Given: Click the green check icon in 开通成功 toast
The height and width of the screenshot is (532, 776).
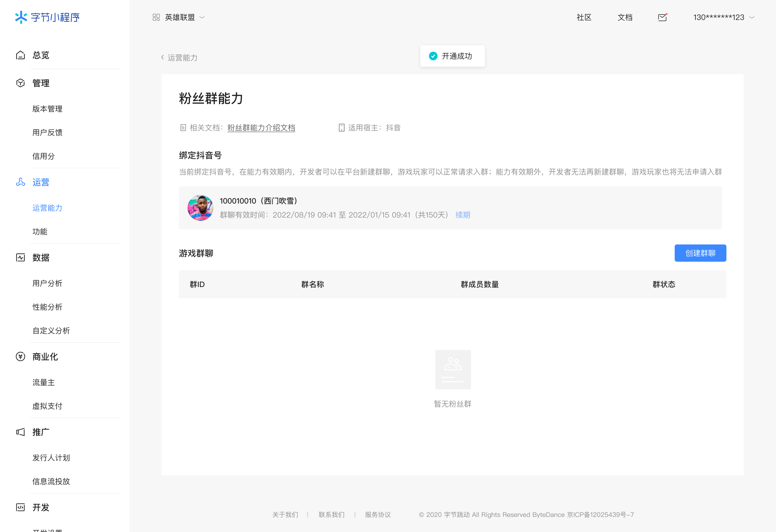Looking at the screenshot, I should 433,56.
